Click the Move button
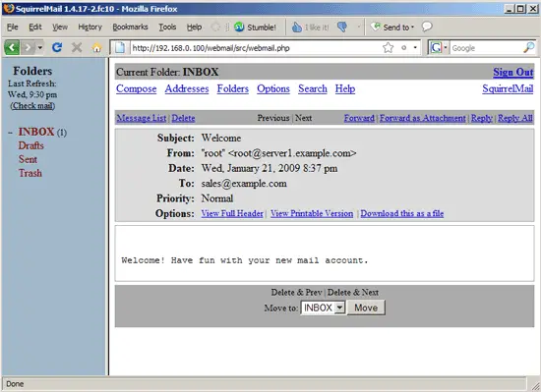 click(366, 308)
